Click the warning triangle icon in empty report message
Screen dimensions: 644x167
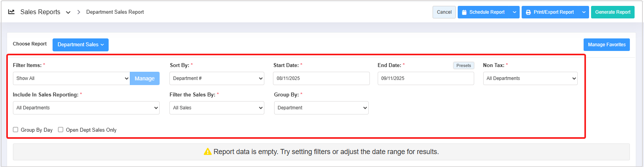point(207,152)
